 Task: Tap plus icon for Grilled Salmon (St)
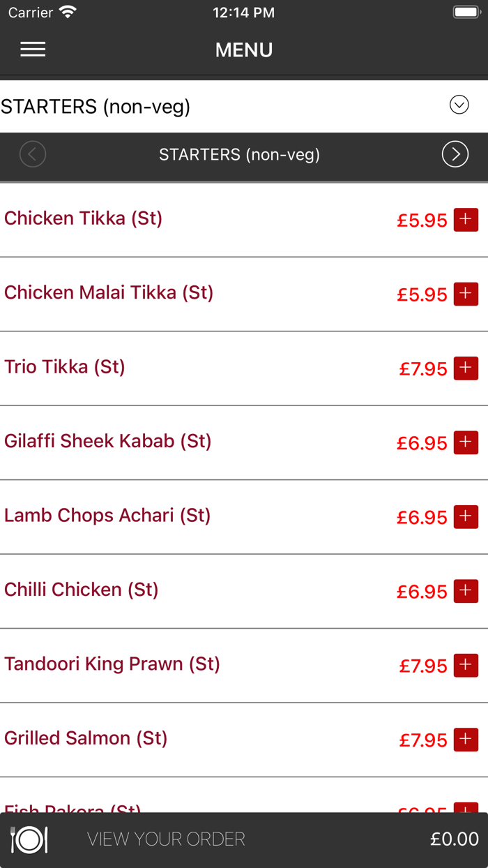[466, 739]
